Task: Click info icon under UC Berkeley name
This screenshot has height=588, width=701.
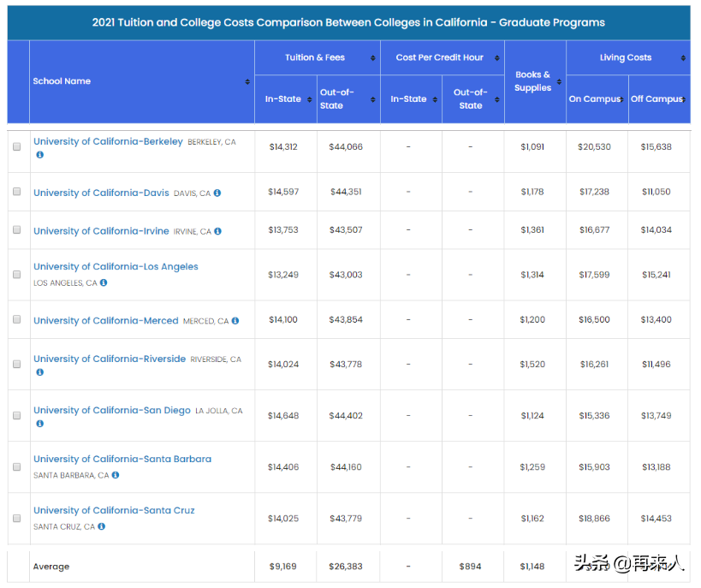Action: [x=39, y=155]
